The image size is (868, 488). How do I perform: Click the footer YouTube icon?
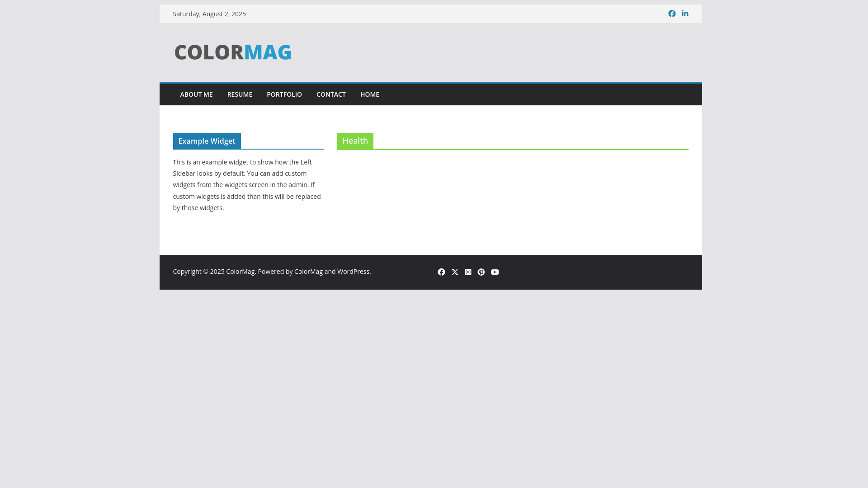(495, 272)
